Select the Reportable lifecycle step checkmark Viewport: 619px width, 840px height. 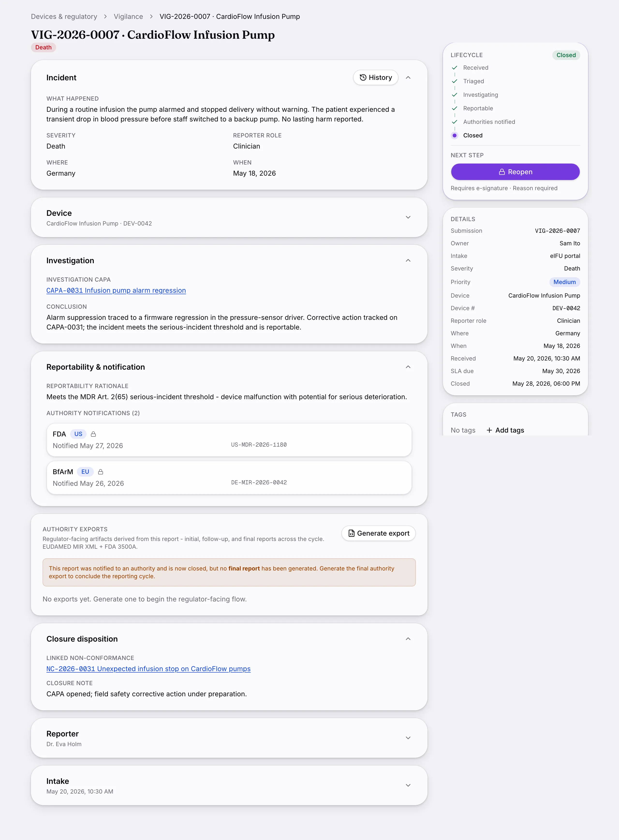455,108
